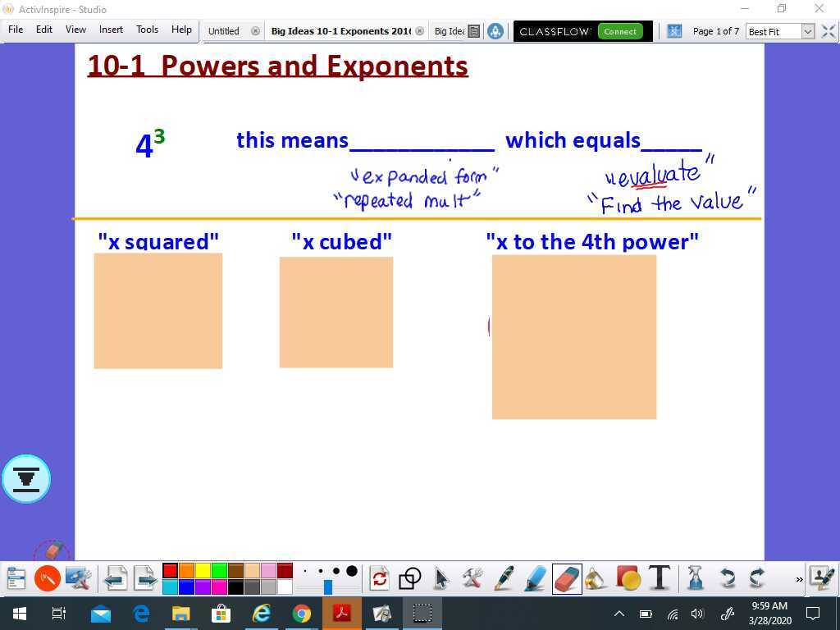Collapse the floating funnel toolbar widget

(27, 478)
